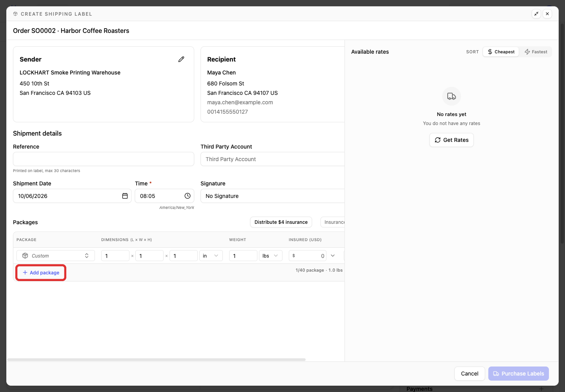
Task: Click the Purchase Labels button
Action: point(518,374)
